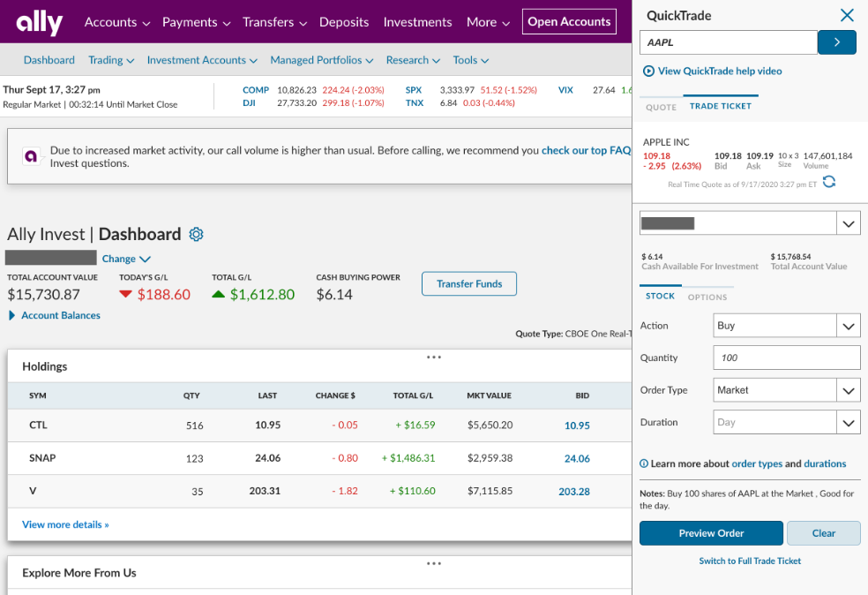Open Explore More From Us three-dot menu
The height and width of the screenshot is (595, 868).
(433, 563)
